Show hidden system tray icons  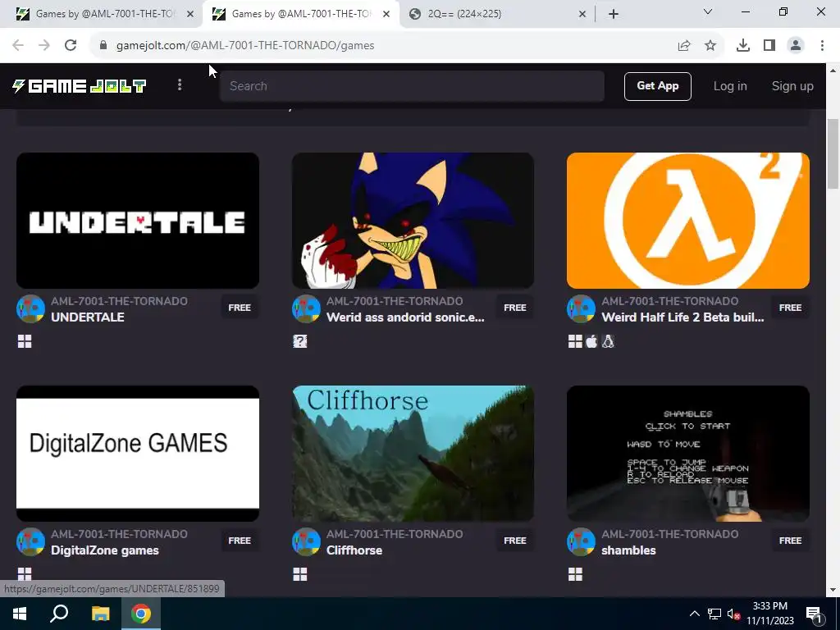(694, 614)
